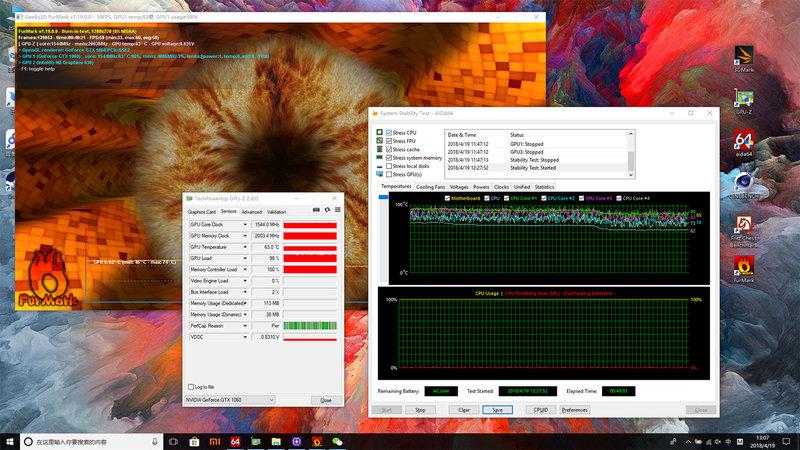Image resolution: width=800 pixels, height=450 pixels.
Task: Open the Cinebench desktop shortcut
Action: click(744, 185)
